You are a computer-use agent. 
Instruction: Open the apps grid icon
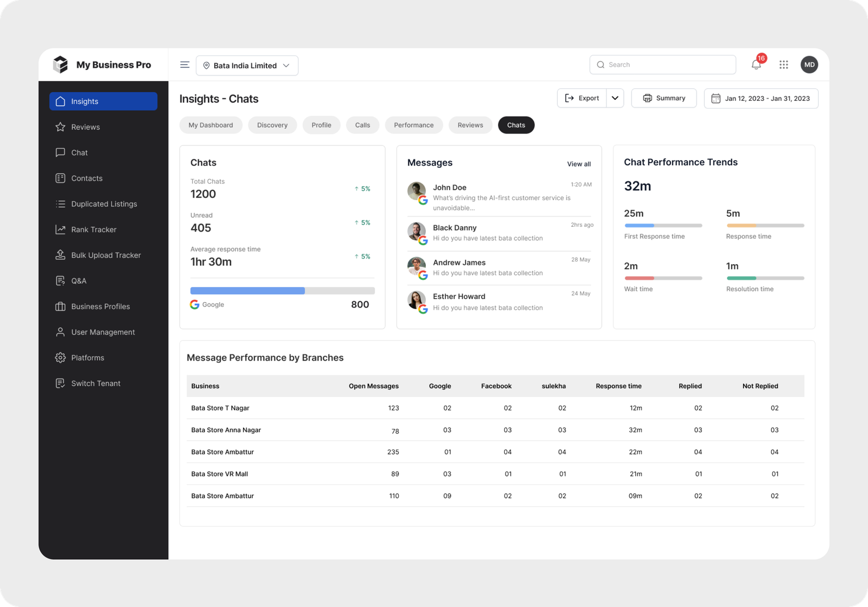(783, 65)
